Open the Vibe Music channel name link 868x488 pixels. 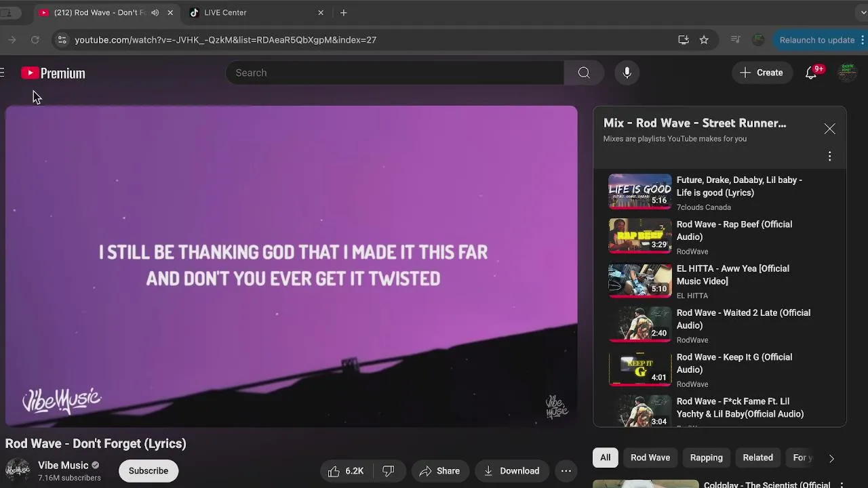(63, 465)
